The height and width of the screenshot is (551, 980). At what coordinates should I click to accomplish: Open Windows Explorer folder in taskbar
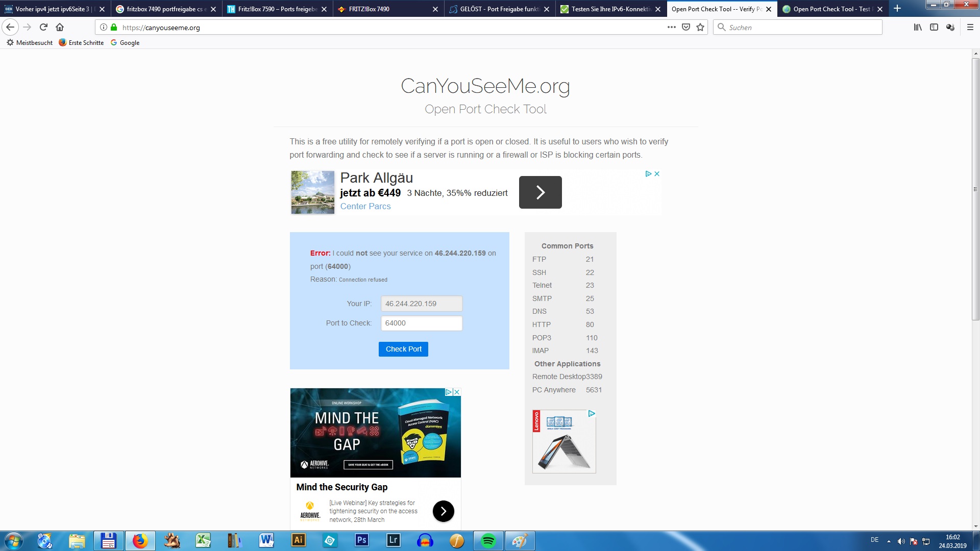[x=77, y=541]
